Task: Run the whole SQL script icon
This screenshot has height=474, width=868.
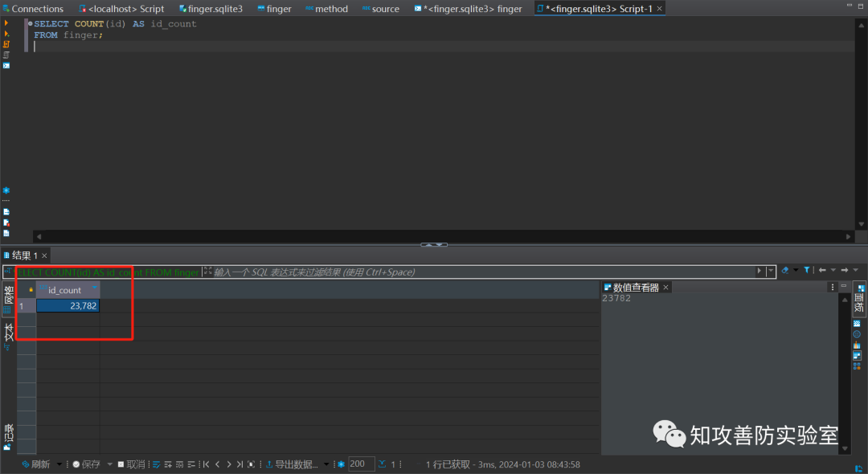Action: tap(6, 44)
